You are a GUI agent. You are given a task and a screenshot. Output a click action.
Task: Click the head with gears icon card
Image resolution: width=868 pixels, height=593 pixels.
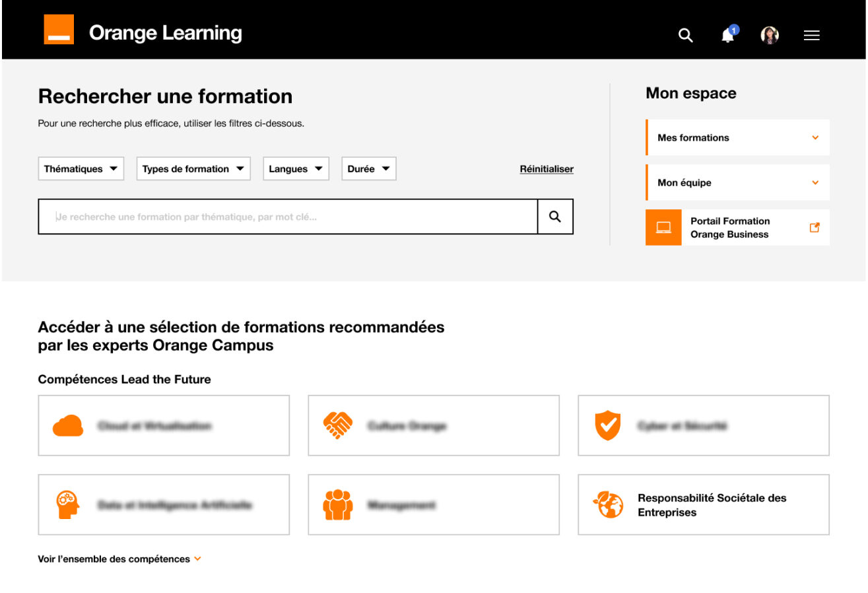click(164, 505)
